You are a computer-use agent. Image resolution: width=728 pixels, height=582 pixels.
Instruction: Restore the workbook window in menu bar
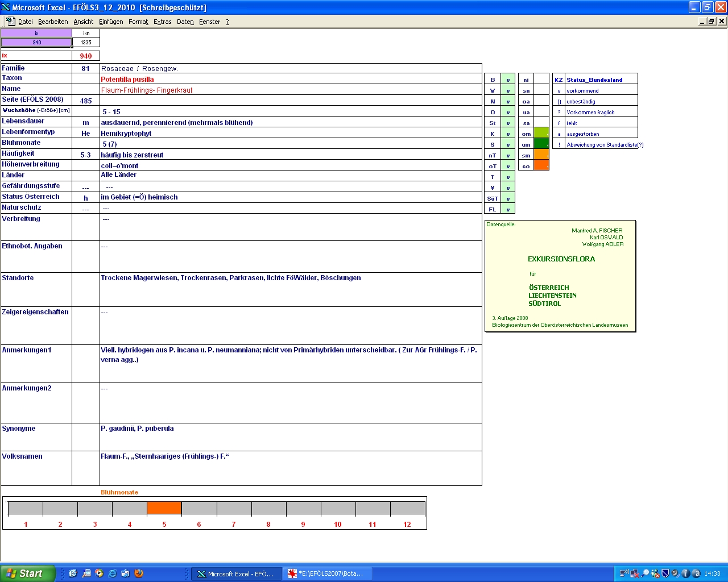(712, 21)
